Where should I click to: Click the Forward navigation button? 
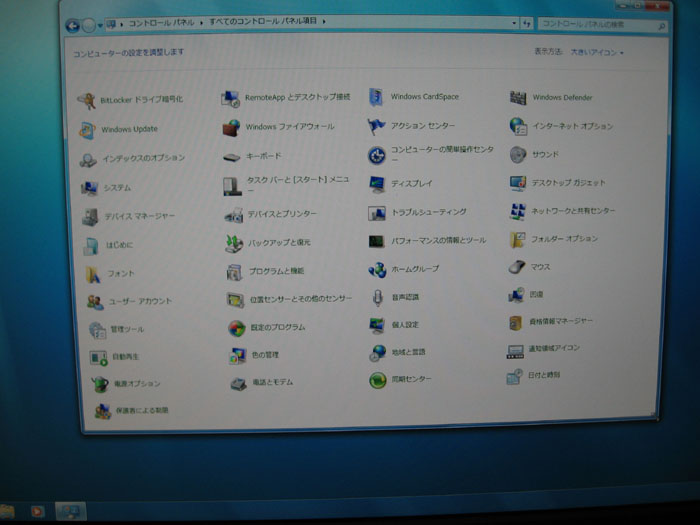89,25
